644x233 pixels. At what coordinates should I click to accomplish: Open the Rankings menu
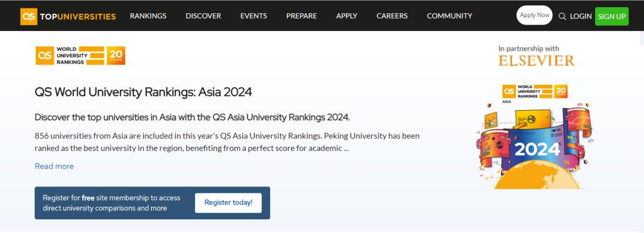tap(148, 16)
